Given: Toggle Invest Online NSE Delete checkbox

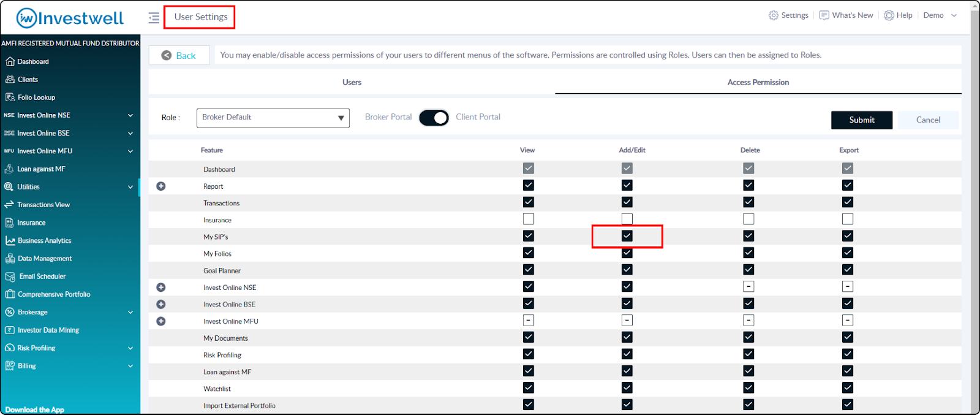Looking at the screenshot, I should point(748,286).
